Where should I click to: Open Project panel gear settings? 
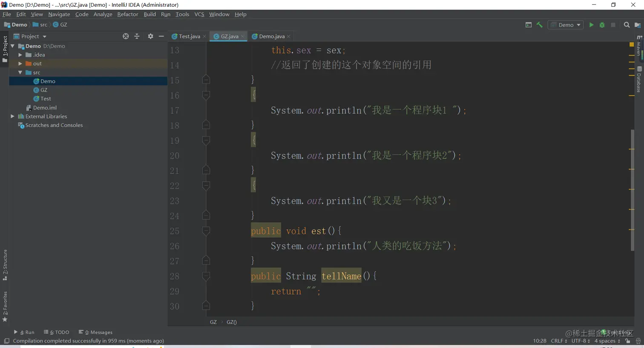coord(150,37)
